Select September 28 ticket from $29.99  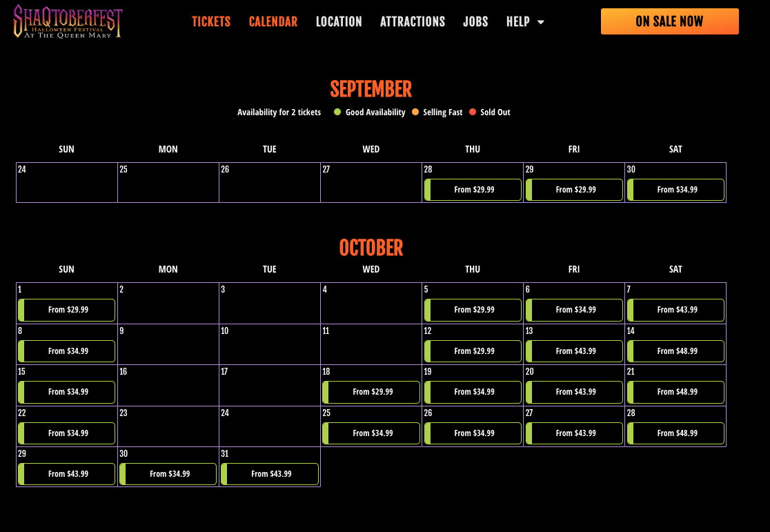click(x=473, y=190)
